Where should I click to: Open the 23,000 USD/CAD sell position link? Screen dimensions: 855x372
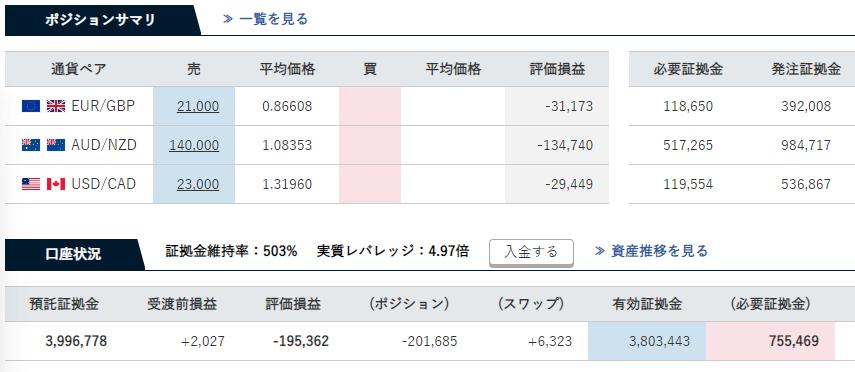coord(198,185)
